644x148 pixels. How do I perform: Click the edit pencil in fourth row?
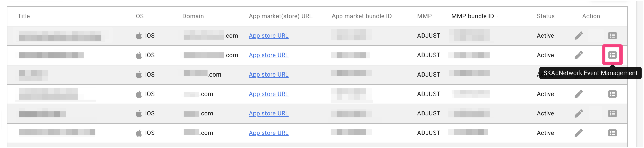(579, 94)
